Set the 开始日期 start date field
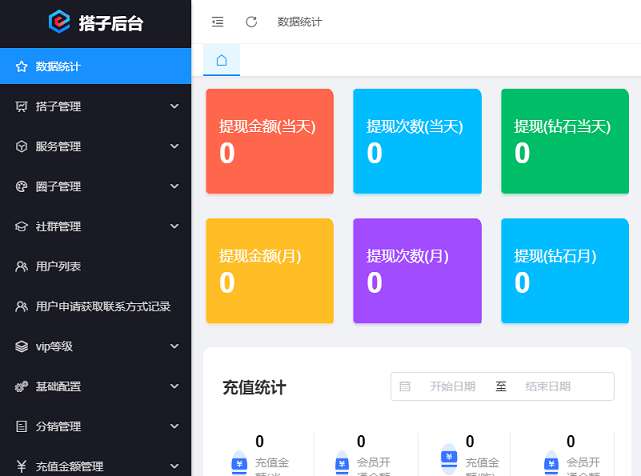The image size is (641, 476). [453, 386]
